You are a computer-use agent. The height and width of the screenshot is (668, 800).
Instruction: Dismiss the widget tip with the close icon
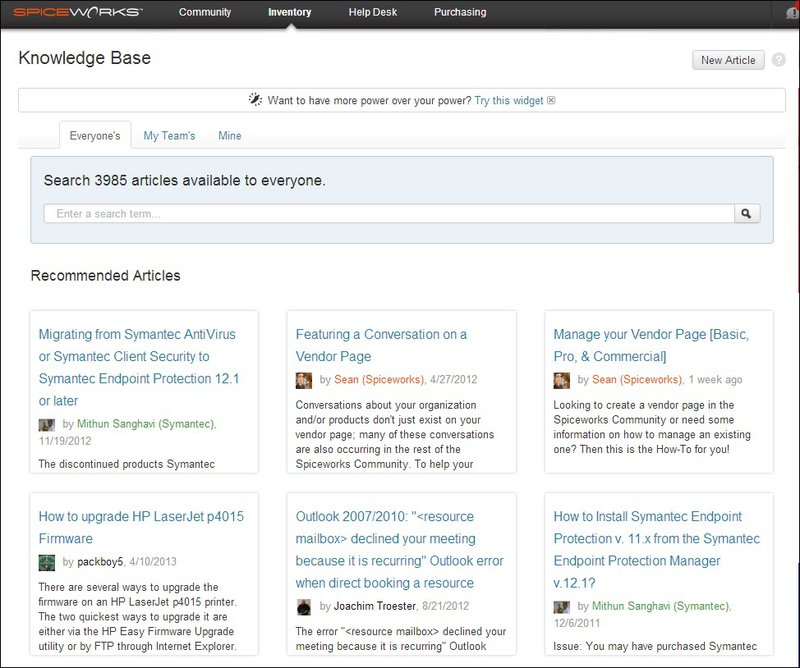(551, 100)
